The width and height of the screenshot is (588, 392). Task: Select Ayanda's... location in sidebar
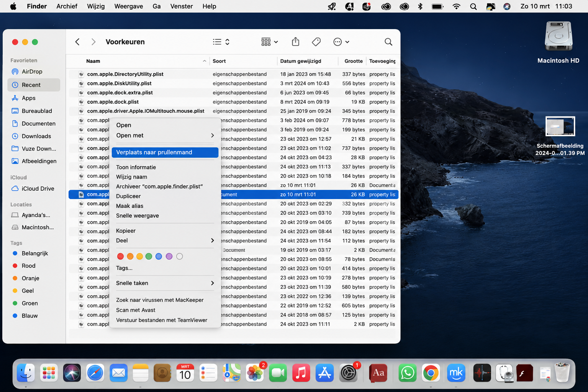click(x=34, y=215)
